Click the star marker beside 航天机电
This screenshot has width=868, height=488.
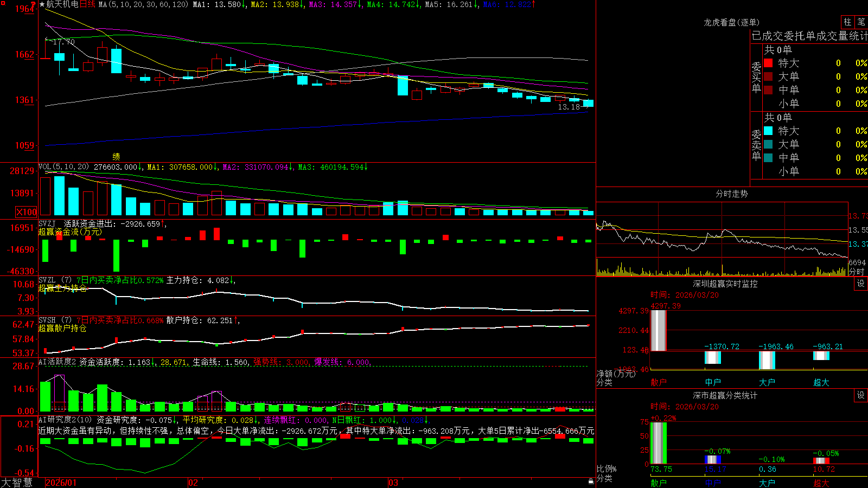[x=42, y=4]
